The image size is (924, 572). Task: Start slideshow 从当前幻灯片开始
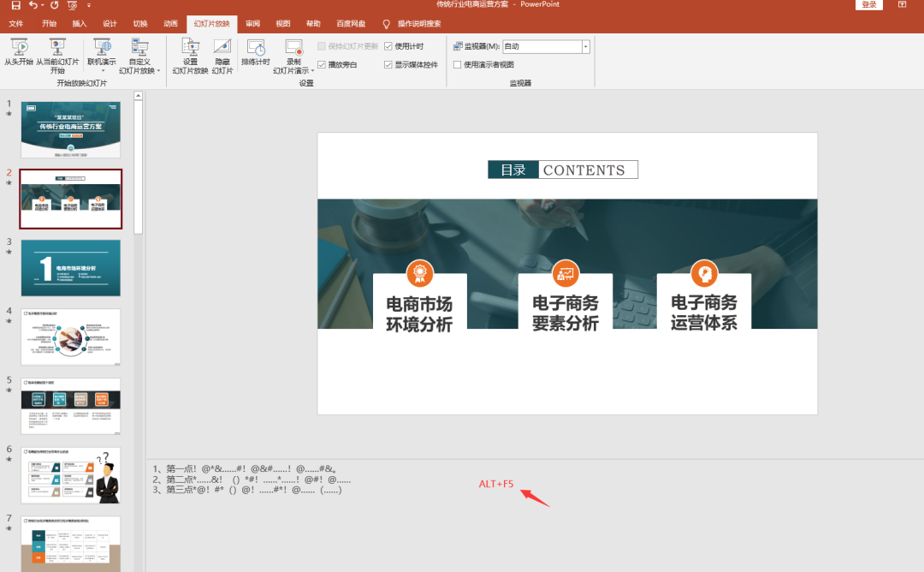tap(57, 56)
